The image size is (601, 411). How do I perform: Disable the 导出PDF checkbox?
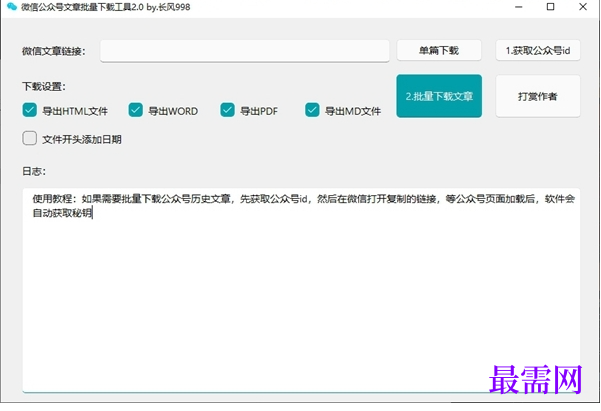227,110
